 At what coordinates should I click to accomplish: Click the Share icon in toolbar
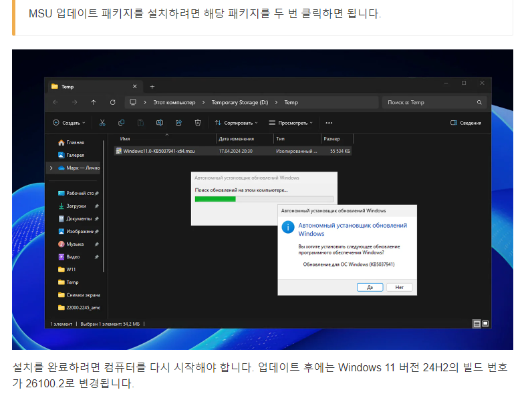[178, 123]
